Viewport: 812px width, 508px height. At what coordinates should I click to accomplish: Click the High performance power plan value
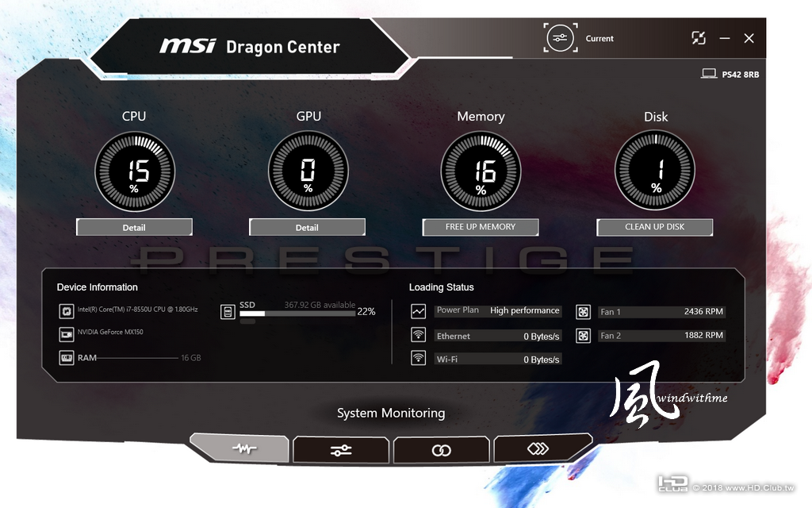525,310
